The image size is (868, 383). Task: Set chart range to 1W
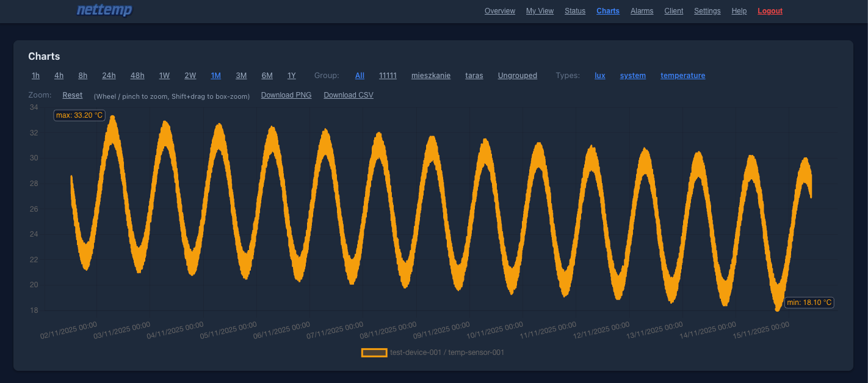pos(164,76)
